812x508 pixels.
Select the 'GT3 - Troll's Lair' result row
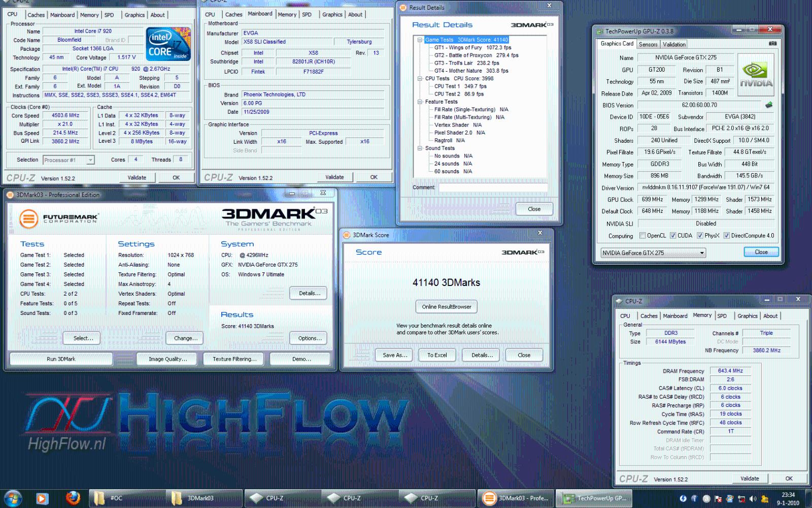click(x=467, y=63)
